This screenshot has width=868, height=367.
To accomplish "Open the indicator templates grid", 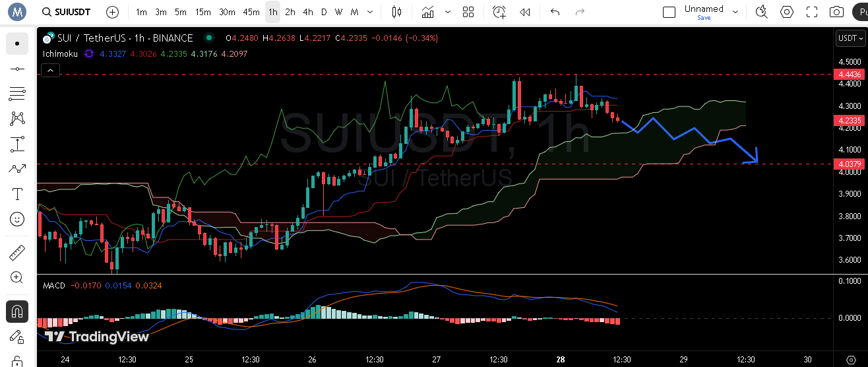I will click(468, 12).
